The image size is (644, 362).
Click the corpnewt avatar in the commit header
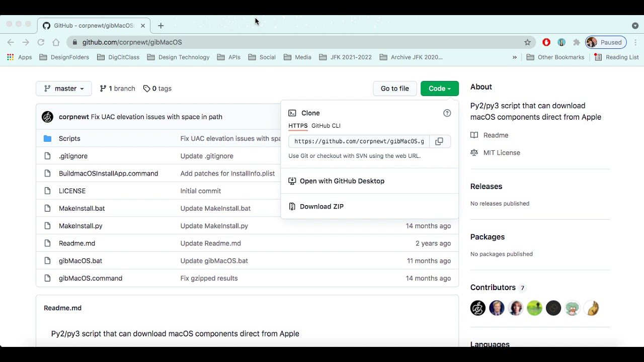tap(47, 117)
